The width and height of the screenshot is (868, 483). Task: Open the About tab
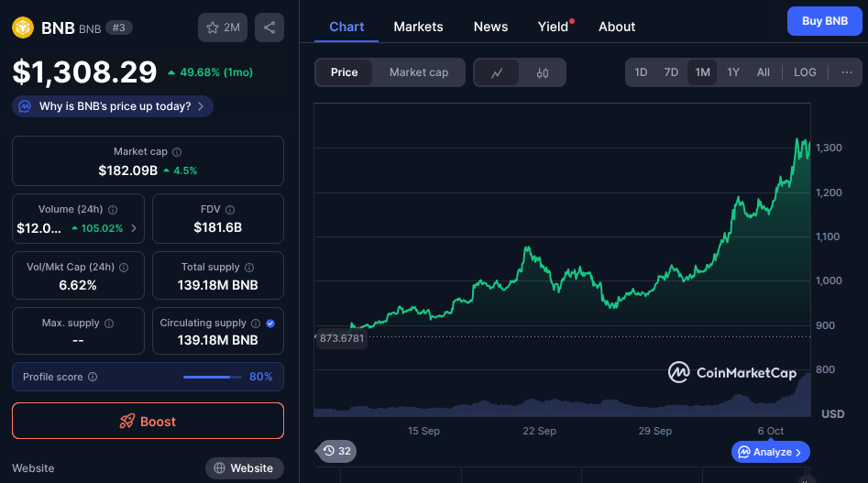point(617,27)
